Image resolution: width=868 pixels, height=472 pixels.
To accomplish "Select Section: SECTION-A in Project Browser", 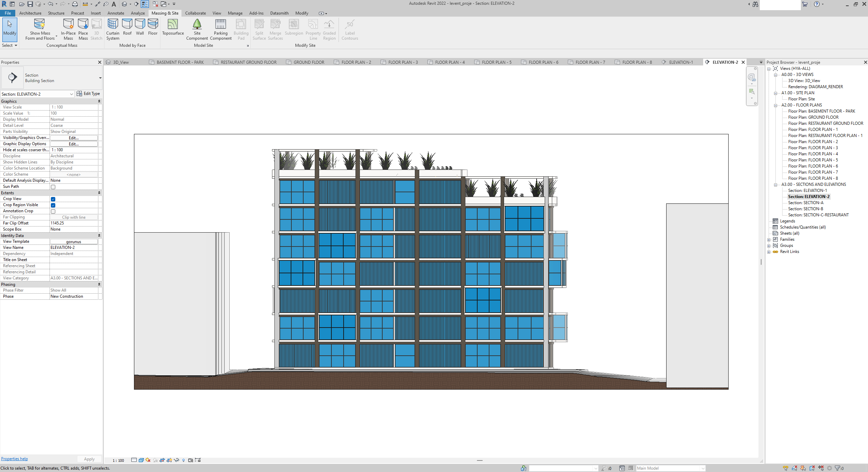I will tap(806, 203).
